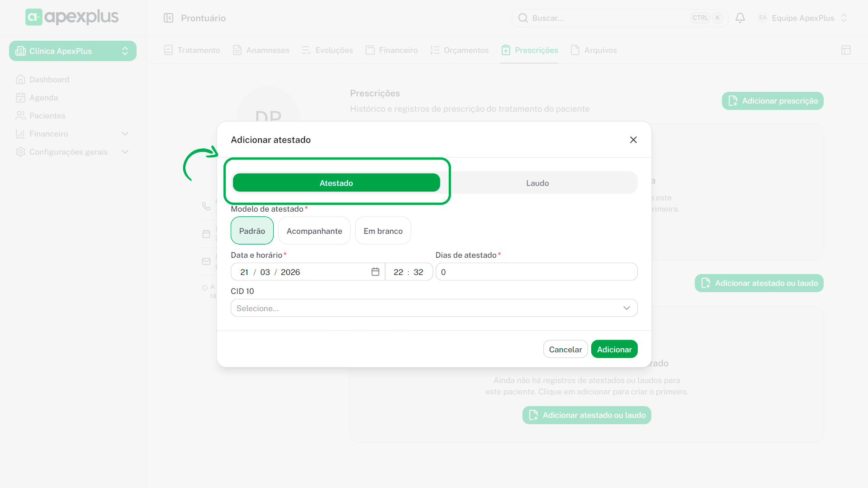868x488 pixels.
Task: Click the notification bell icon
Action: click(740, 18)
